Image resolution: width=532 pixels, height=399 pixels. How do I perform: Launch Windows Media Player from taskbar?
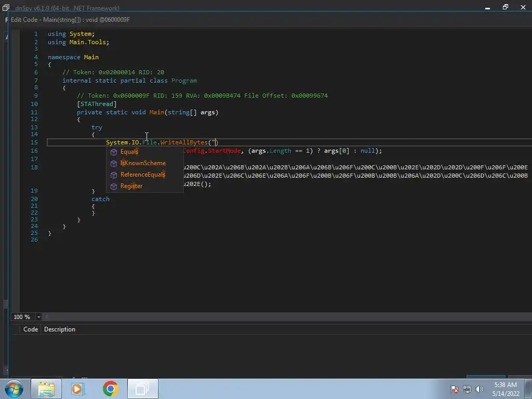coord(78,389)
